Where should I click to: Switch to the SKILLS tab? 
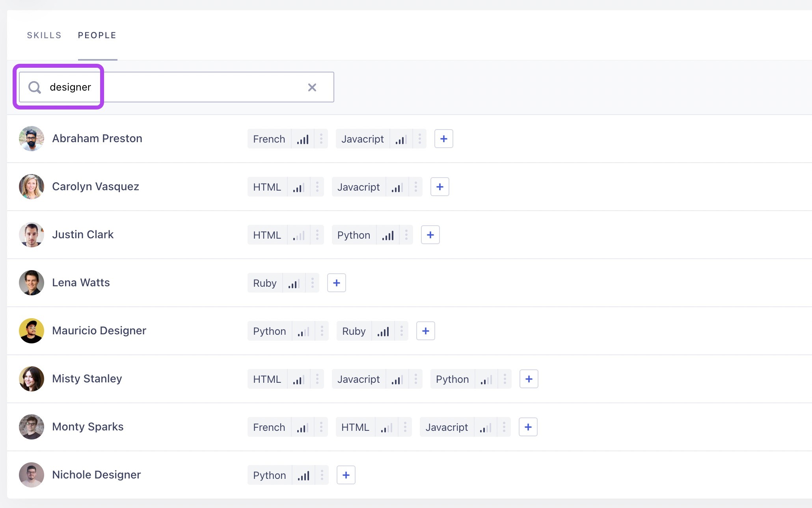[x=44, y=35]
